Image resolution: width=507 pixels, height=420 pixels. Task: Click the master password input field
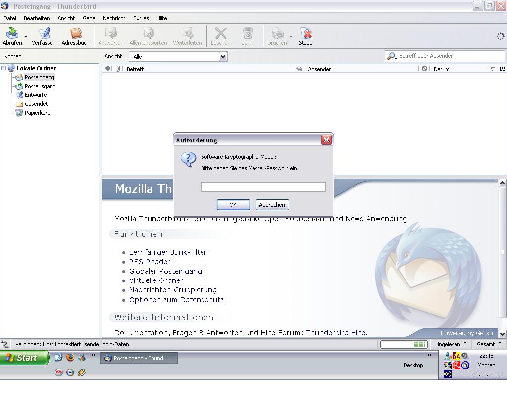pos(263,187)
